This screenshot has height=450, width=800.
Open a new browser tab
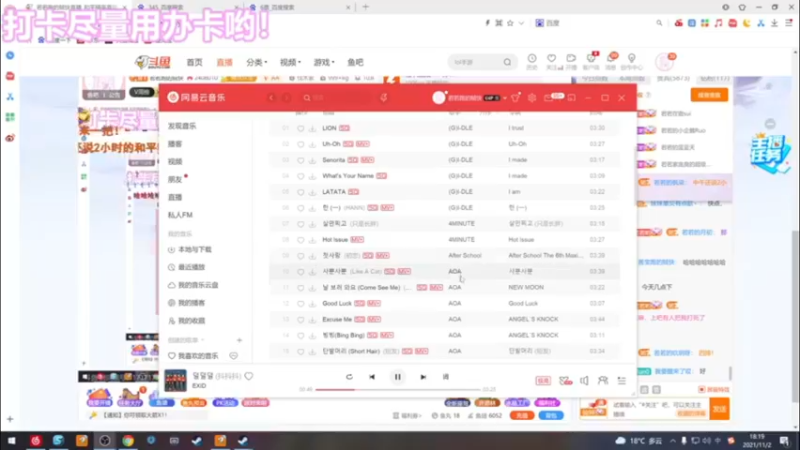tap(365, 7)
